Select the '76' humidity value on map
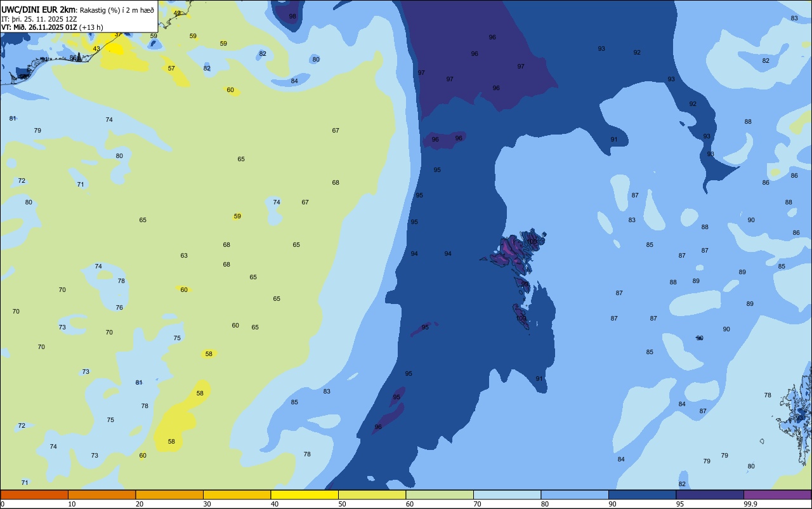The image size is (812, 509). click(x=119, y=308)
